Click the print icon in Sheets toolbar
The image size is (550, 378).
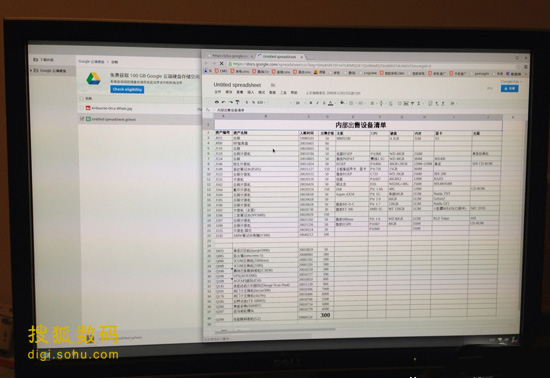point(216,102)
